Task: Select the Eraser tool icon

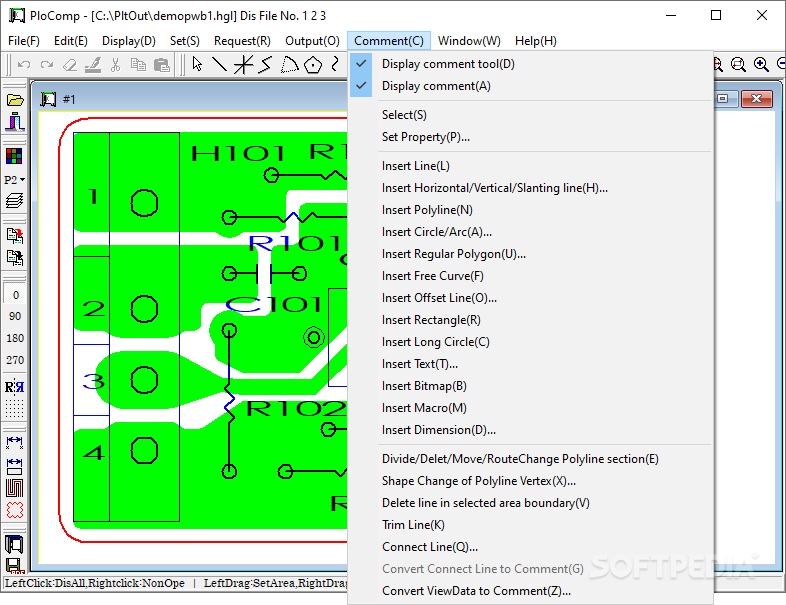Action: click(x=70, y=65)
